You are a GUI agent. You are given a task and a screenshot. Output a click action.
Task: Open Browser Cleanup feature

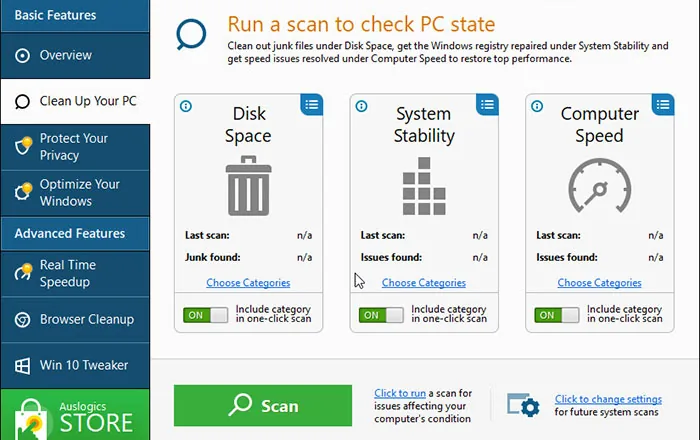[x=75, y=320]
